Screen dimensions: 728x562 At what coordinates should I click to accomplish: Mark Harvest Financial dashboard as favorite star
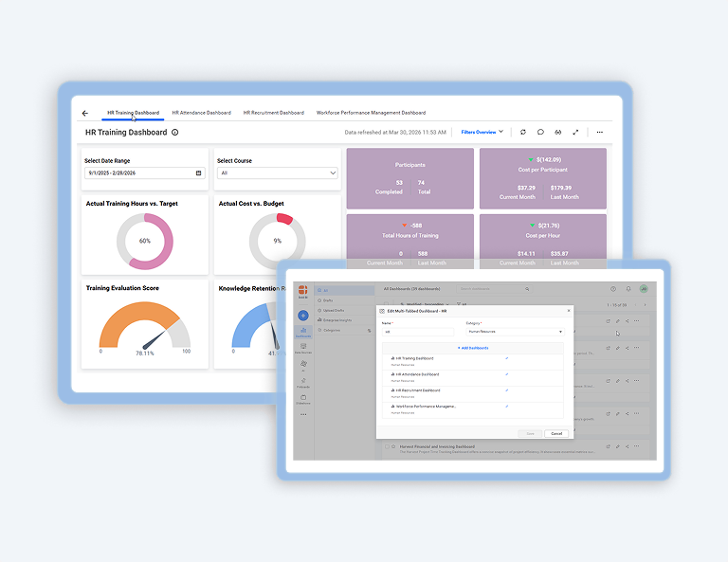point(393,446)
